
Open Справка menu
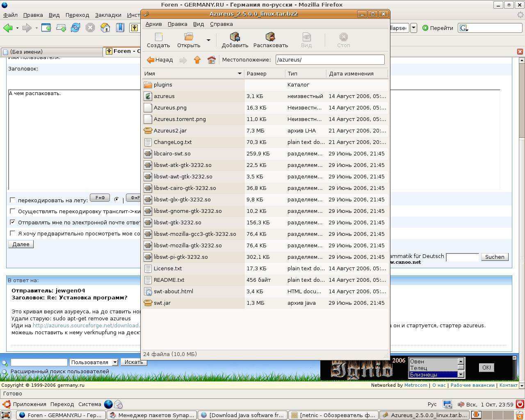pos(221,24)
